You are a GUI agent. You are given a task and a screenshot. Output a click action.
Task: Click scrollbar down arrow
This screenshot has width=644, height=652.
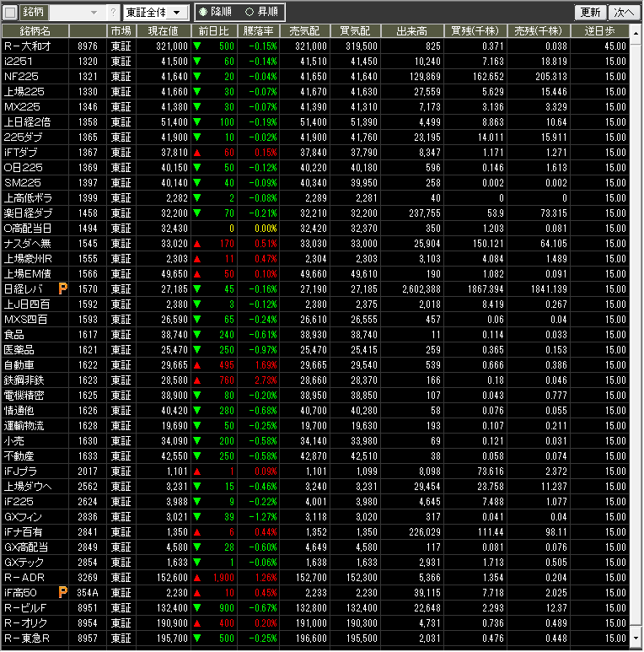636,639
